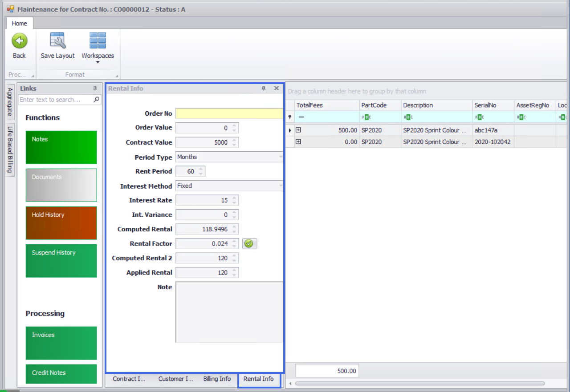Select the serial number cell 2020-102042
Viewport: 570px width, 392px height.
click(493, 142)
